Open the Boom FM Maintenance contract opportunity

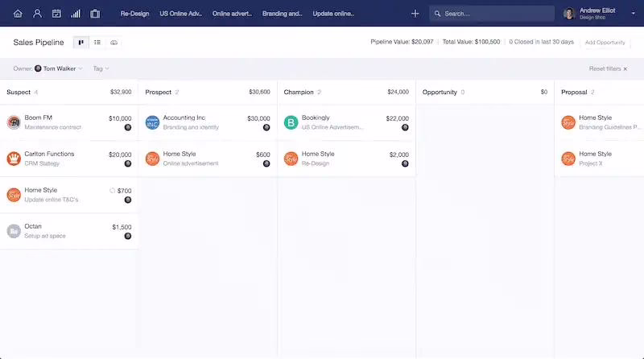69,122
